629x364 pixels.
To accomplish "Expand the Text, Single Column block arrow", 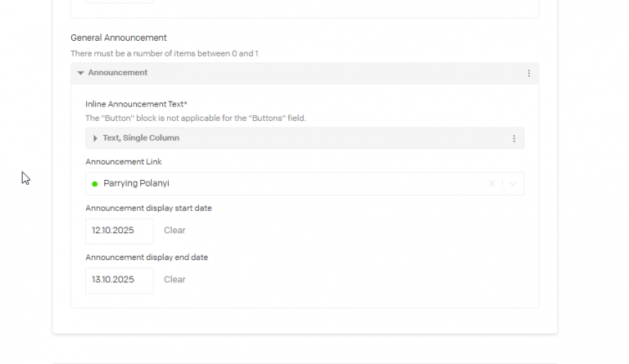I will click(x=96, y=138).
